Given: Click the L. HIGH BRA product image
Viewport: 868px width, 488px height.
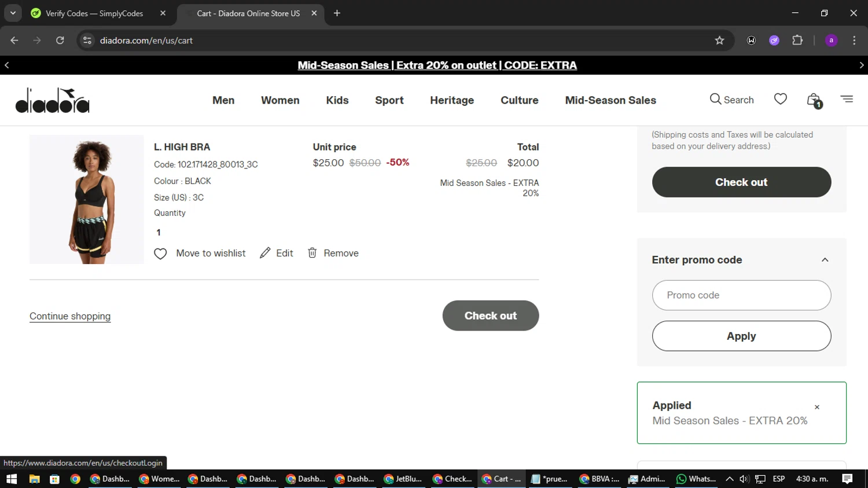Looking at the screenshot, I should point(87,200).
